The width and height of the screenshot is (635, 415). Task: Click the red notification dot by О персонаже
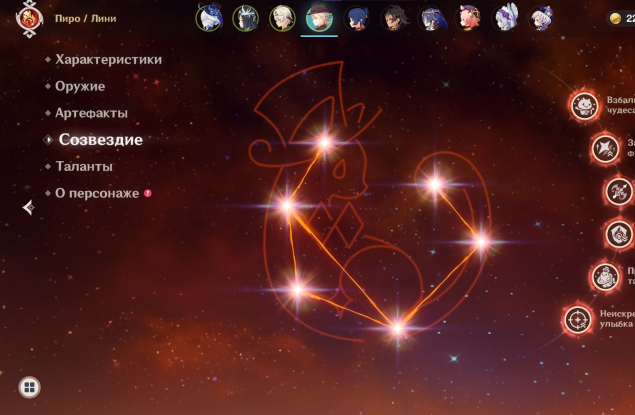pyautogui.click(x=148, y=193)
